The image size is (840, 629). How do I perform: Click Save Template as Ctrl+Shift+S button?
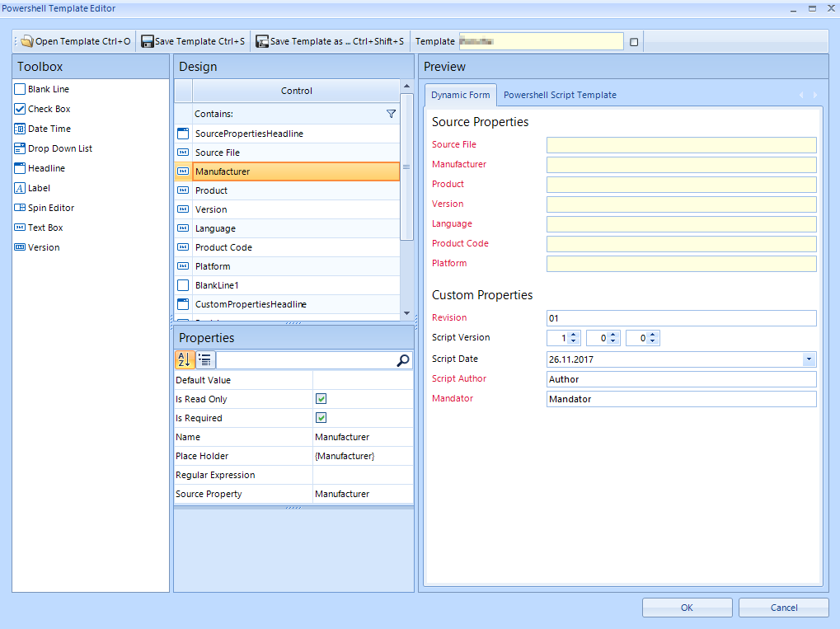tap(330, 41)
